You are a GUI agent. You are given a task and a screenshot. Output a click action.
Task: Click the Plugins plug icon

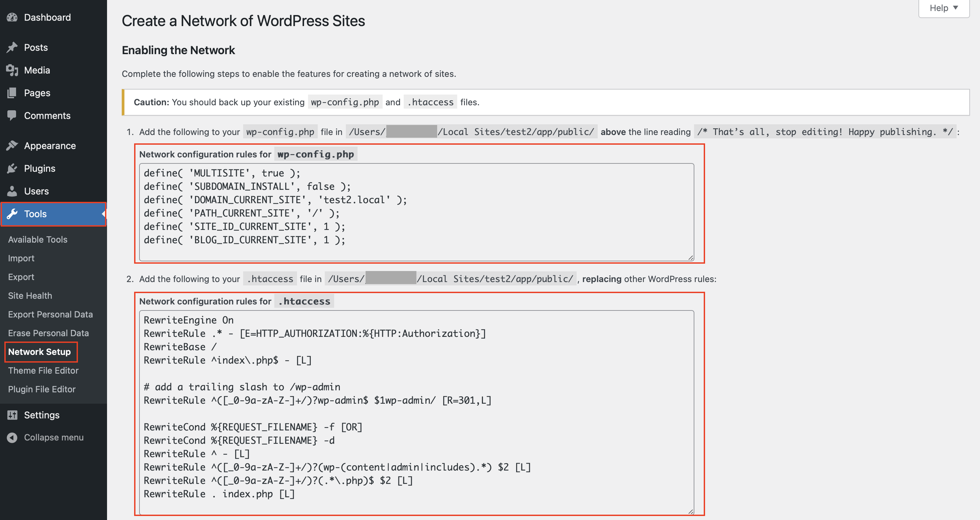[x=12, y=168]
